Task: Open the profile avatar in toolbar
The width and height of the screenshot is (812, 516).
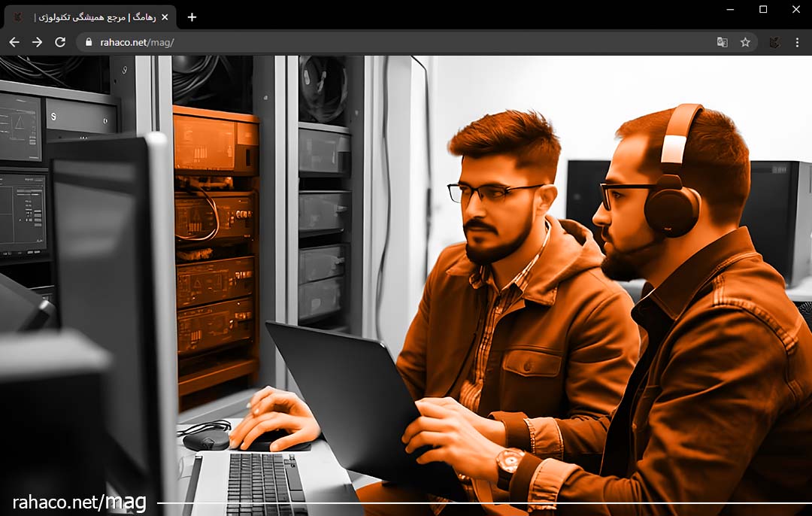Action: pyautogui.click(x=774, y=42)
